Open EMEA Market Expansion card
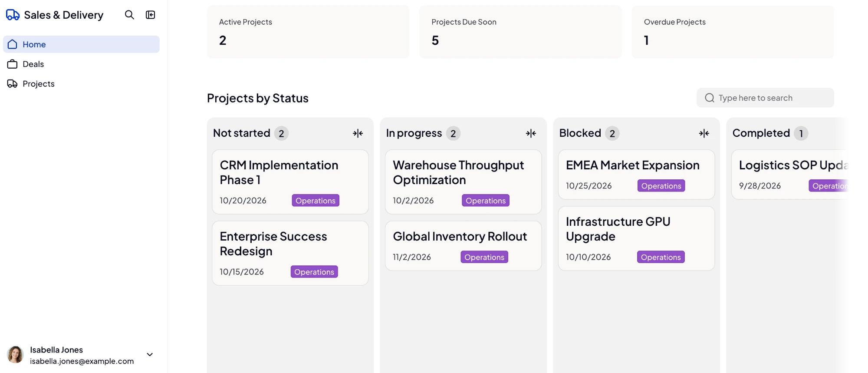Image resolution: width=868 pixels, height=373 pixels. 636,175
